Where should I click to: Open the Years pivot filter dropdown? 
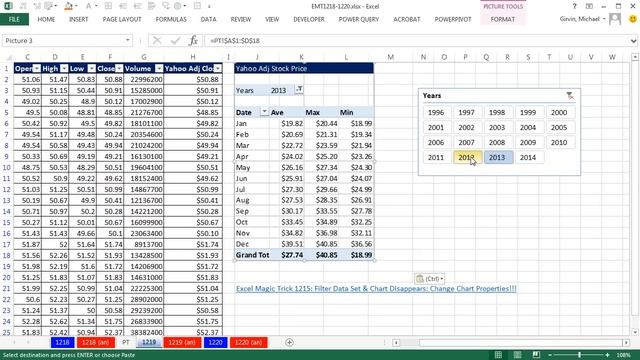[x=299, y=90]
